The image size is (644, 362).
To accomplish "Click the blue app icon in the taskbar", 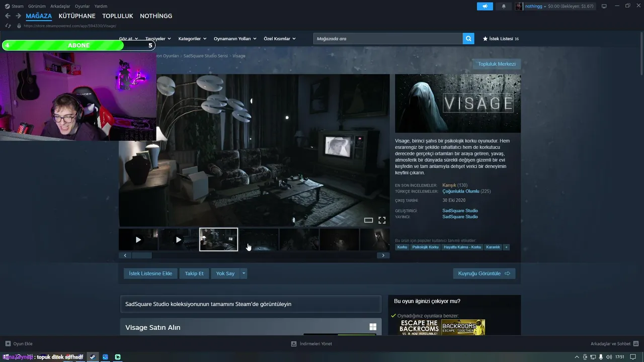I will pos(105,357).
